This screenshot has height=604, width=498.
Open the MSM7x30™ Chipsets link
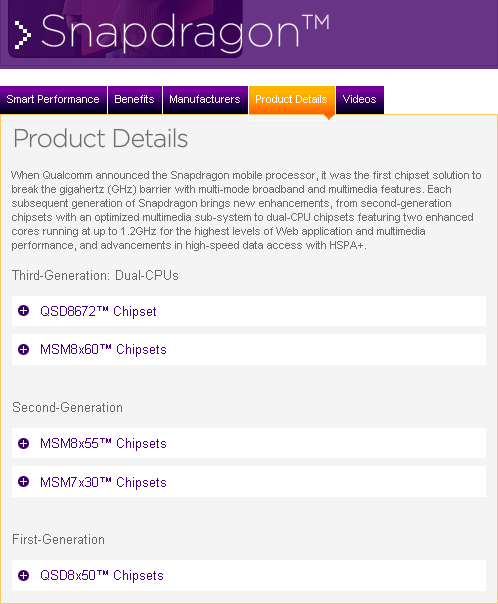click(x=103, y=482)
